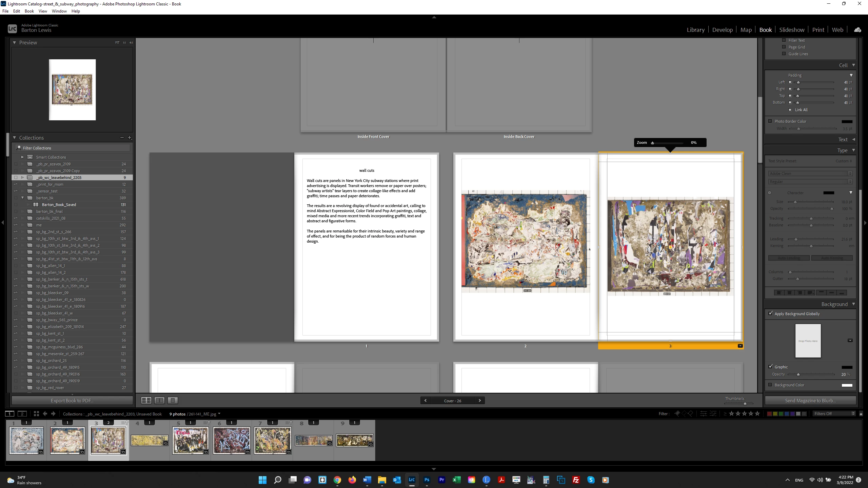The height and width of the screenshot is (488, 868).
Task: Switch to single page view icon
Action: (x=173, y=401)
